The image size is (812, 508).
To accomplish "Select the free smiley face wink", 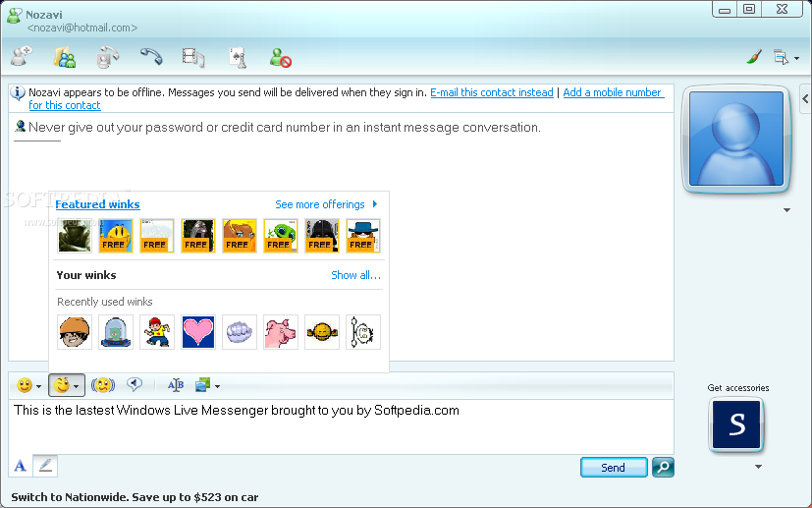I will tap(116, 236).
